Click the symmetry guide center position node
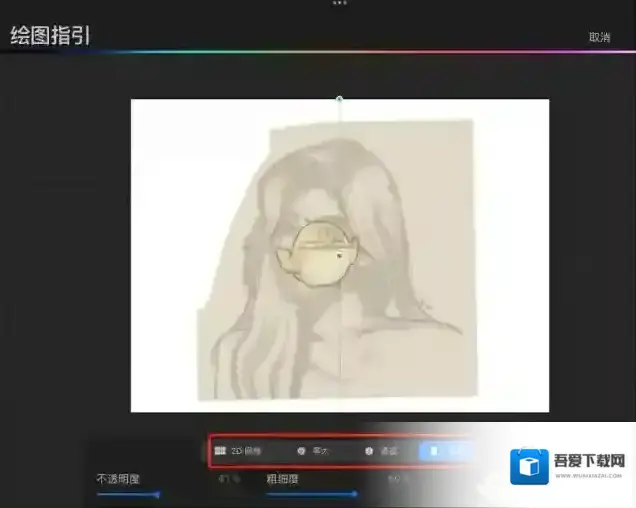Viewport: 636px width, 508px height. coord(339,256)
